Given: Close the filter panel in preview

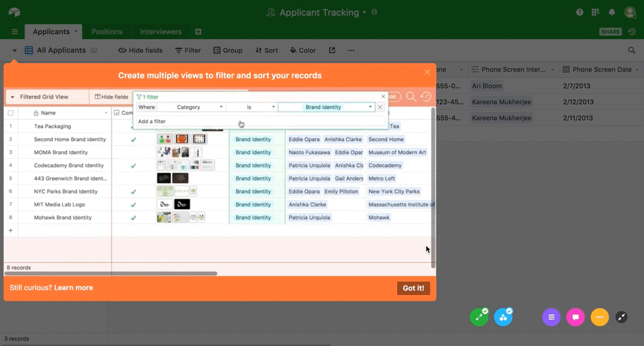Looking at the screenshot, I should [383, 97].
